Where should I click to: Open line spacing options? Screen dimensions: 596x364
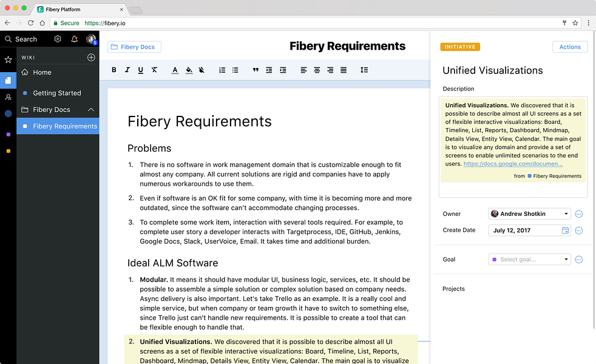coord(364,70)
